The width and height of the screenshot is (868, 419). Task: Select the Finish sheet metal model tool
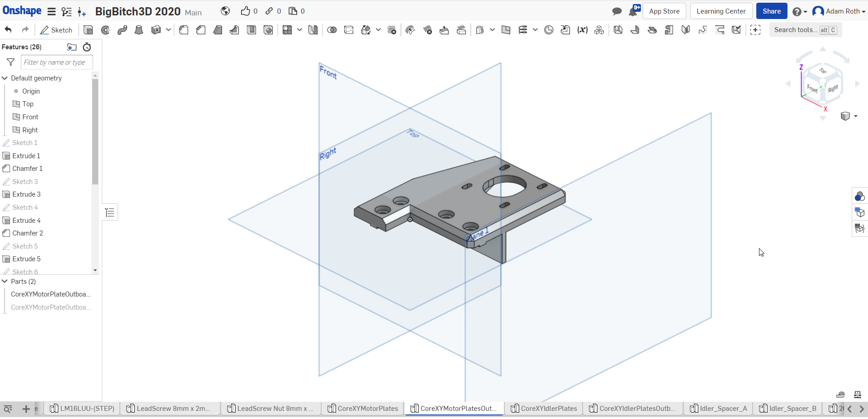click(x=736, y=30)
